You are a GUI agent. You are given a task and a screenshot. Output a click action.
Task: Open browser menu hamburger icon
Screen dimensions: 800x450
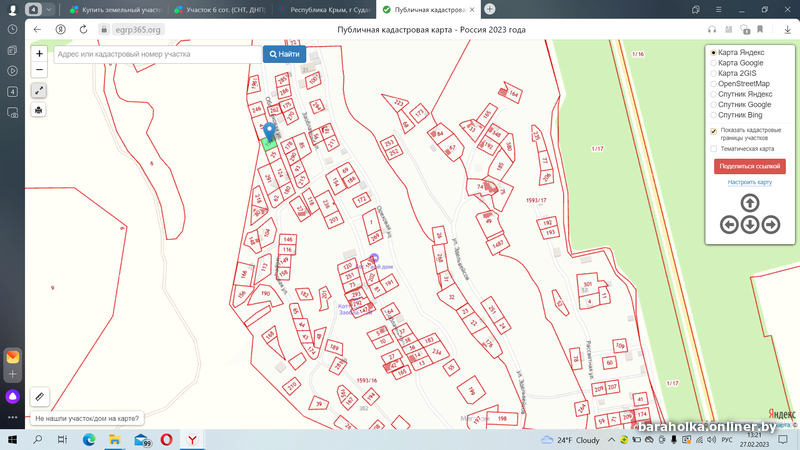(718, 9)
